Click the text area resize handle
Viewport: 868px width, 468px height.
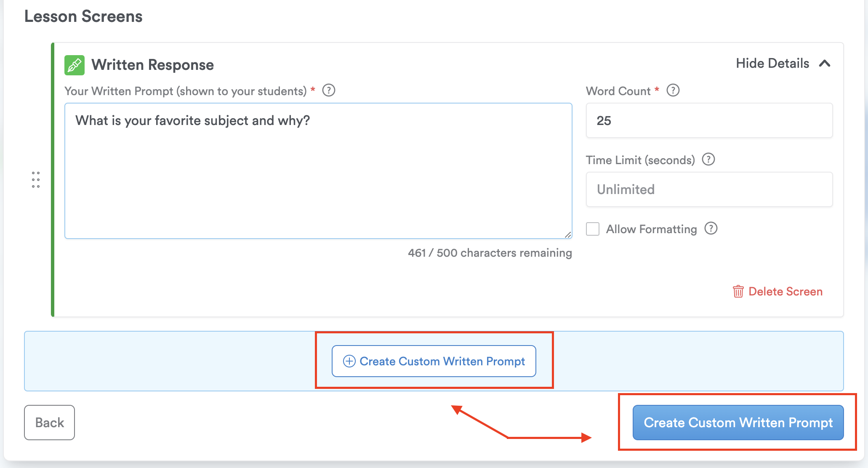[x=568, y=235]
